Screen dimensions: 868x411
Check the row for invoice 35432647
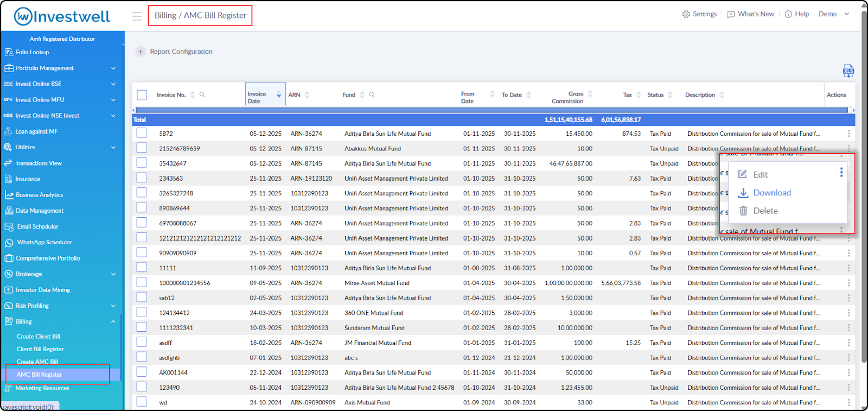point(142,163)
